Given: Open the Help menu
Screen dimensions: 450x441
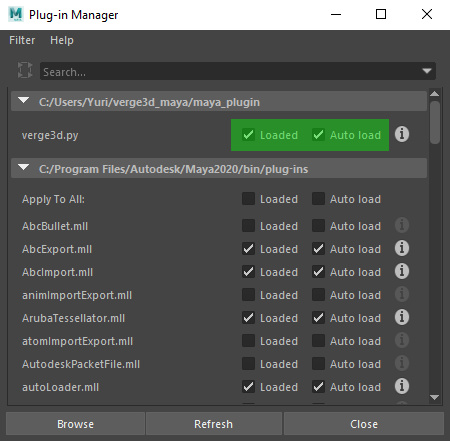Looking at the screenshot, I should click(x=62, y=40).
